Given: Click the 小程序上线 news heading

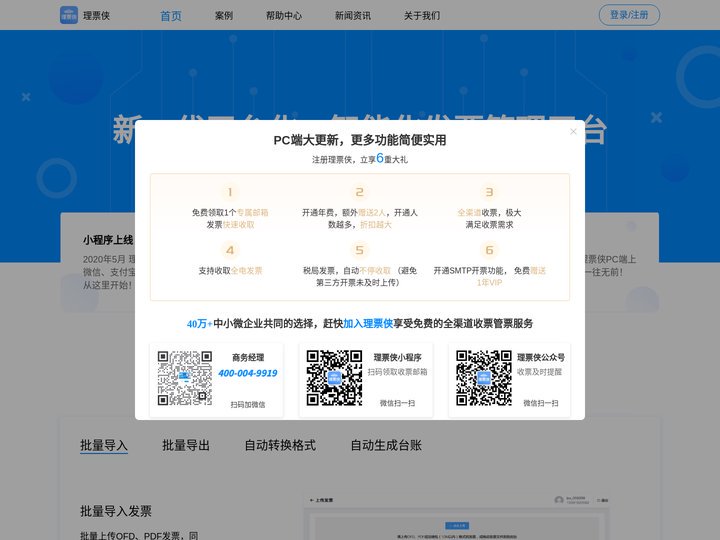Looking at the screenshot, I should 108,240.
